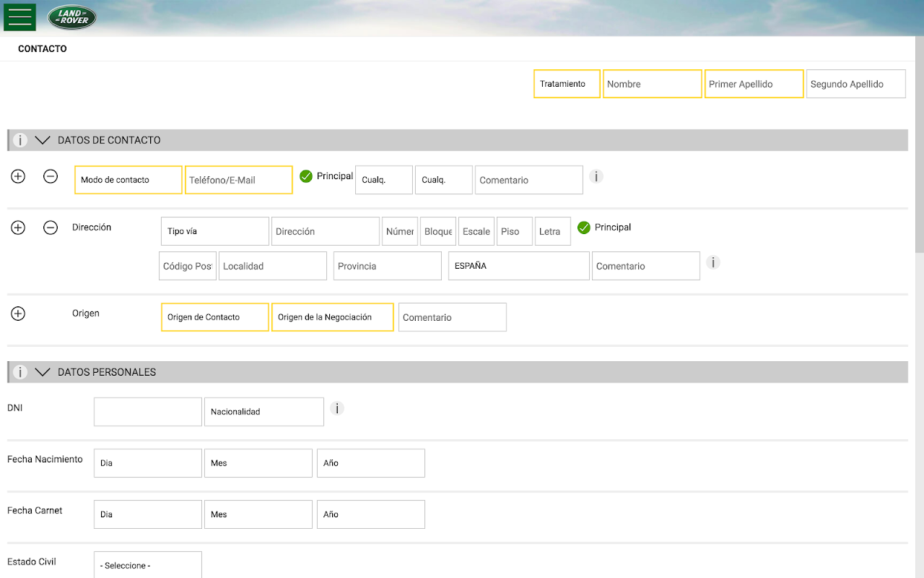Image resolution: width=924 pixels, height=578 pixels.
Task: Remove the Dirección row
Action: (x=51, y=228)
